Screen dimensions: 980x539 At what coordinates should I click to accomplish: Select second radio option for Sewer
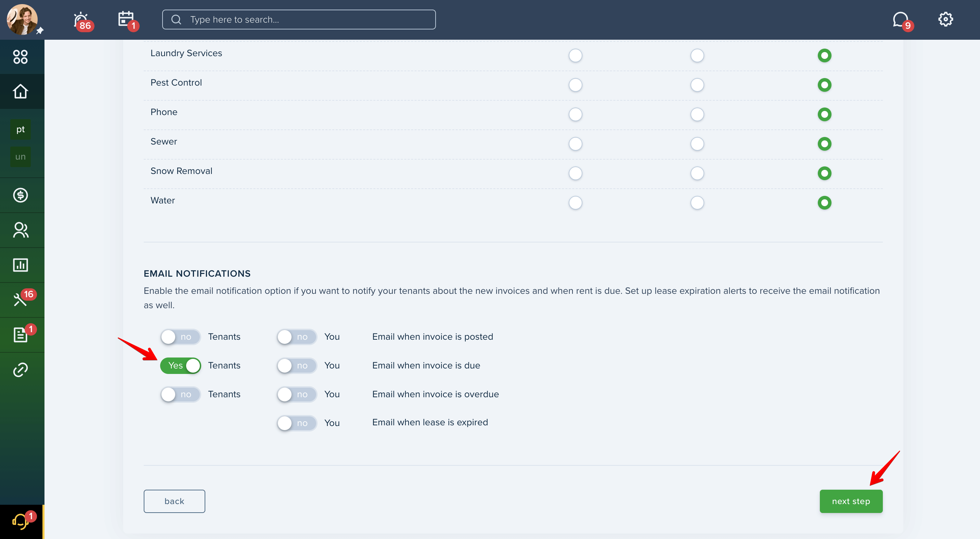[x=697, y=144]
